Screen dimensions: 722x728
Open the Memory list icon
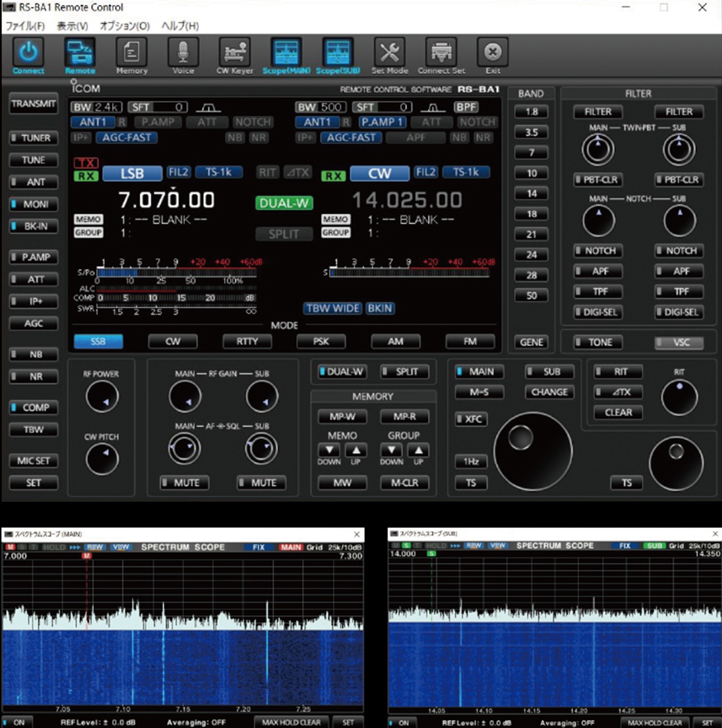pyautogui.click(x=132, y=53)
